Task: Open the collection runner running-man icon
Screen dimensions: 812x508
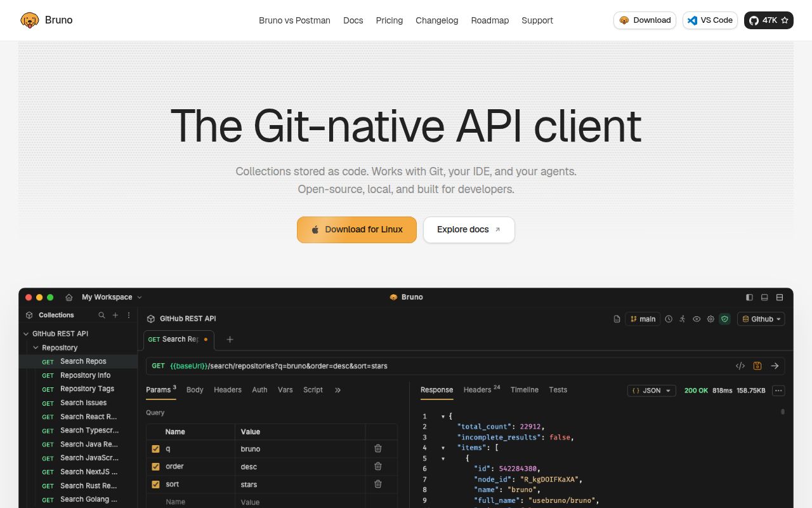Action: 683,319
